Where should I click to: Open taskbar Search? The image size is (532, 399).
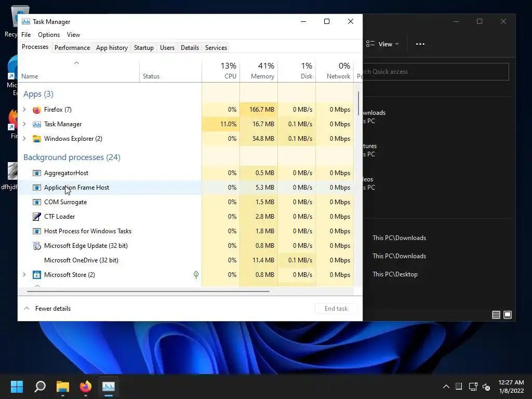(40, 387)
